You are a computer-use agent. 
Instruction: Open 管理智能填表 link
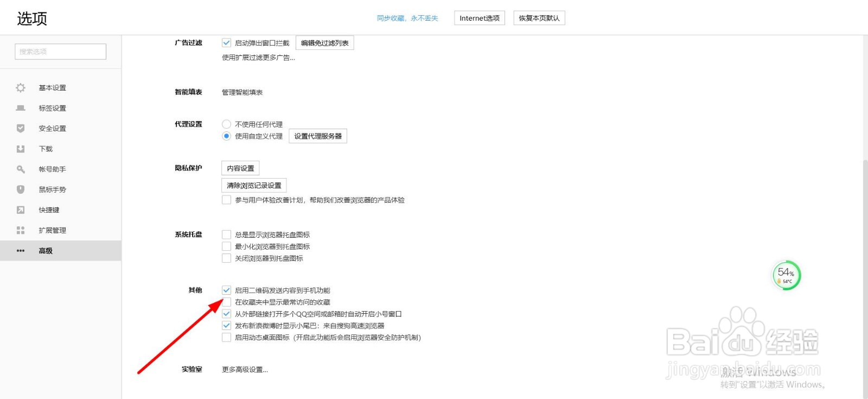(x=242, y=92)
